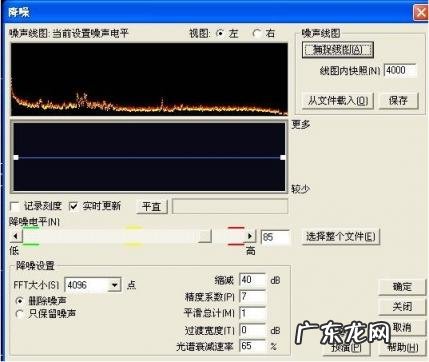Toggle the 实时更新 live update checkbox
Viewport: 429px width, 362px height.
[73, 207]
